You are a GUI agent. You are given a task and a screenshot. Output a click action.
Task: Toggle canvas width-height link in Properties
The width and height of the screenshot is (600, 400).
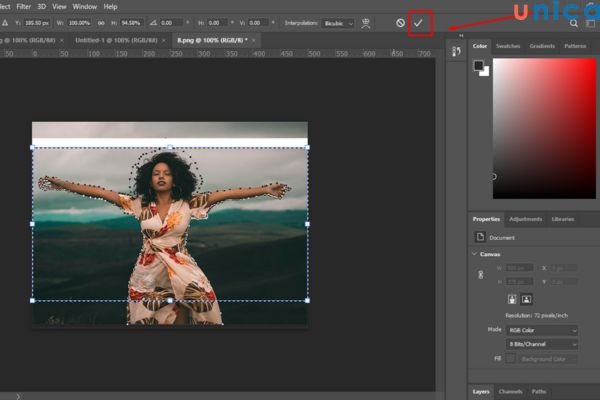pos(482,273)
